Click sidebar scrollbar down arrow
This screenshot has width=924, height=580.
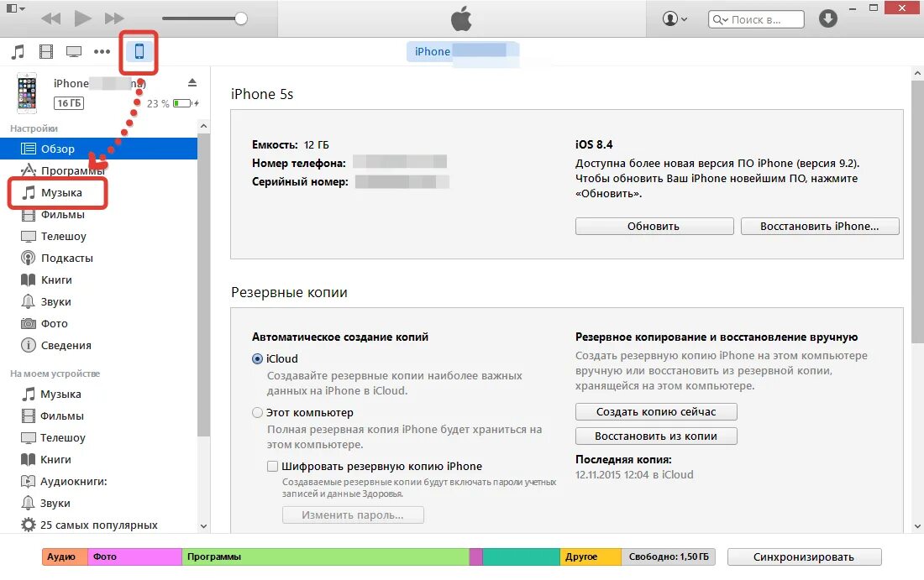203,525
